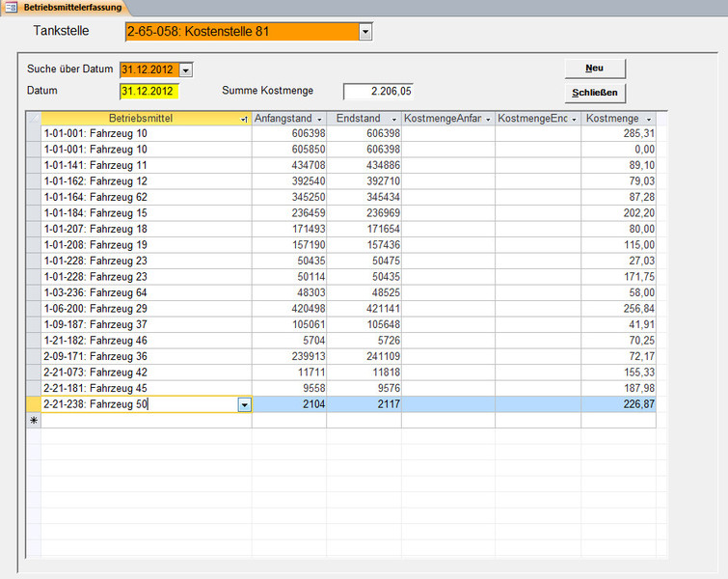Select the Betriebsmittelerfassung tab
The height and width of the screenshot is (579, 728).
pyautogui.click(x=65, y=8)
